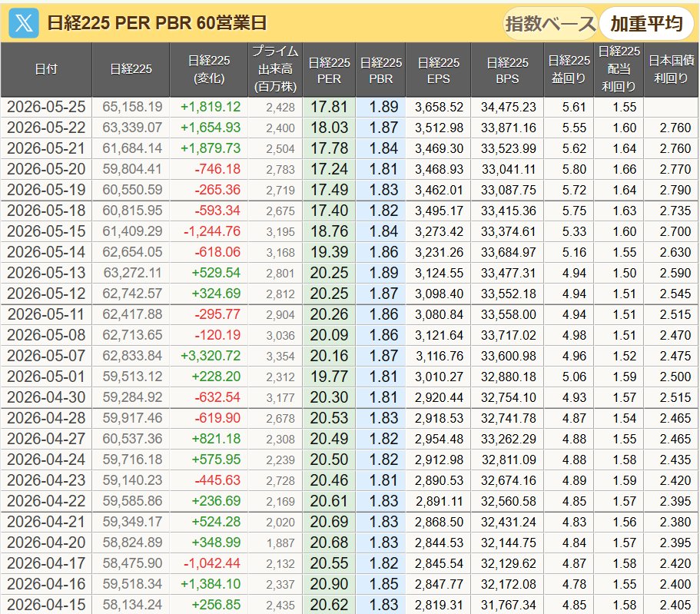Screen dimensions: 700x614
Task: Select the date cell 2026-04-15
Action: click(x=46, y=605)
